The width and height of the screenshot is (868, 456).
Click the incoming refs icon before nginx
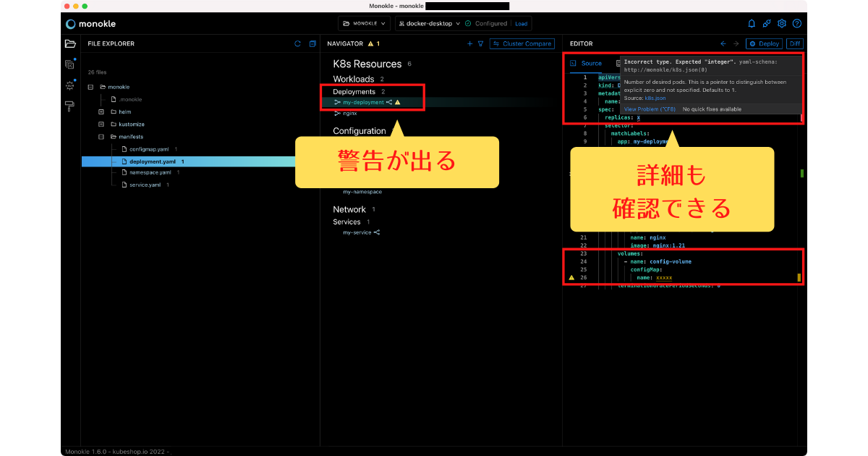pos(337,114)
